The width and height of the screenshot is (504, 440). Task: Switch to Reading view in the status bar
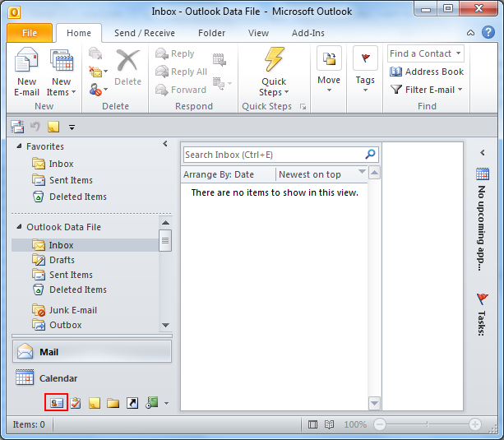(329, 424)
